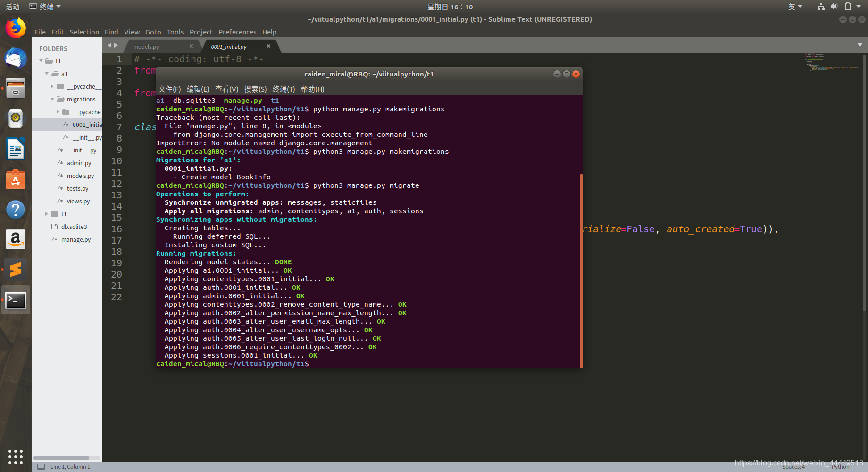Screen dimensions: 868x472
Task: Minimize the terminal window
Action: pyautogui.click(x=557, y=74)
